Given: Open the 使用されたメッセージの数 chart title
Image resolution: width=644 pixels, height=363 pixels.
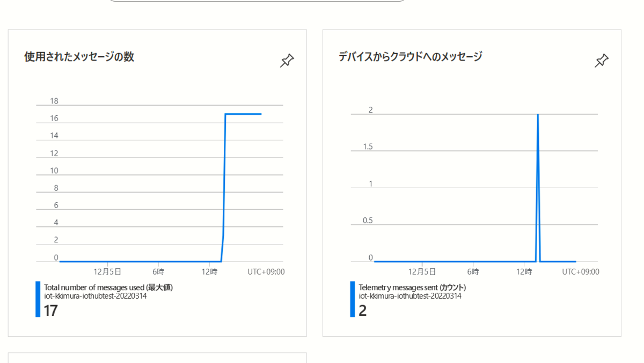Looking at the screenshot, I should tap(79, 56).
